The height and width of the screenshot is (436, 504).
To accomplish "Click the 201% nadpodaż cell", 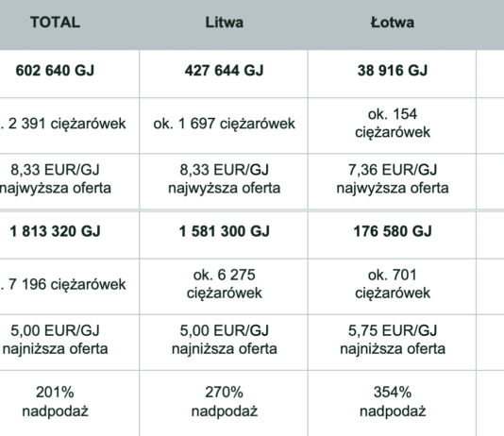I will pyautogui.click(x=55, y=401).
